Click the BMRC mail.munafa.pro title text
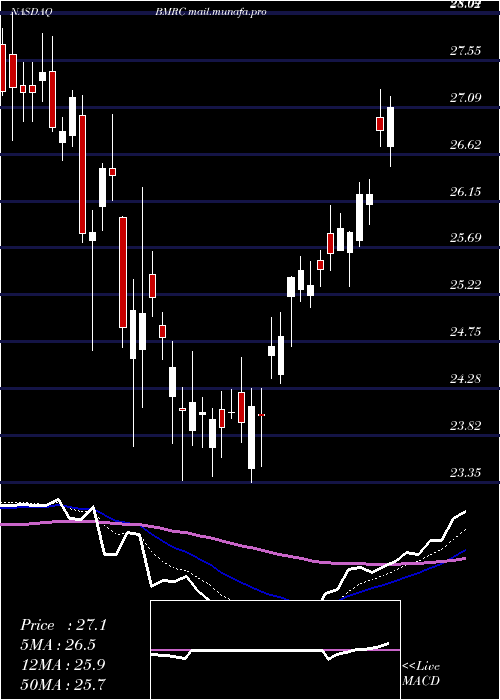This screenshot has width=500, height=700. click(211, 12)
